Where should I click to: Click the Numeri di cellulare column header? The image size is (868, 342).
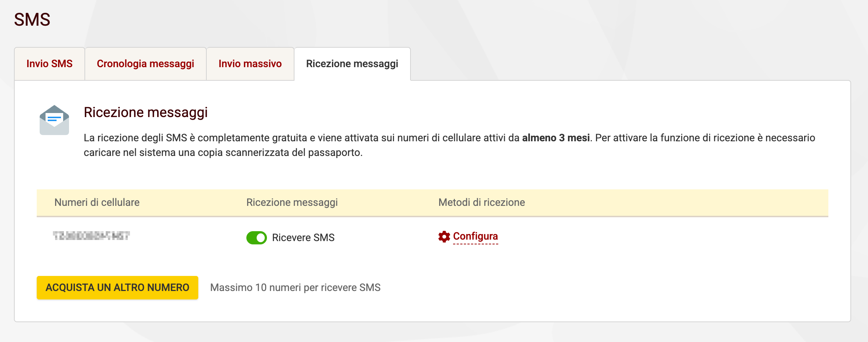[x=98, y=202]
